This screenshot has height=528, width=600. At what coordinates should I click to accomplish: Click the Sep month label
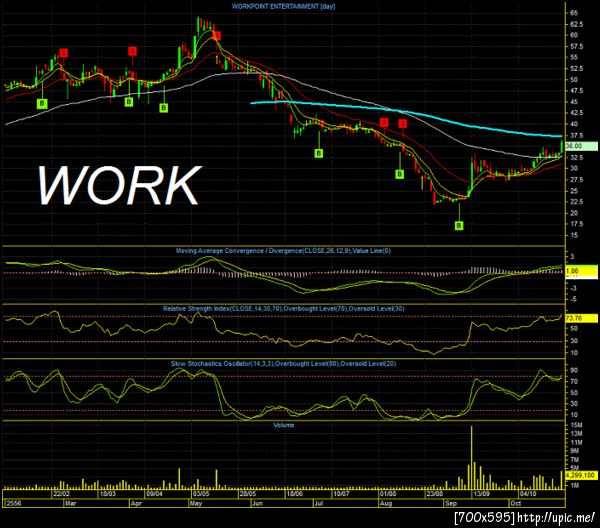tap(451, 503)
